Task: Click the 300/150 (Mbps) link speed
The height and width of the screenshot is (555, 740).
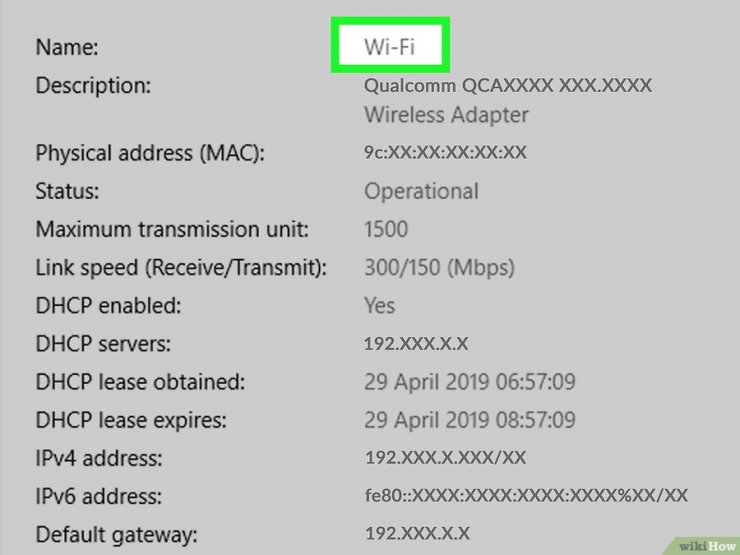Action: 439,268
